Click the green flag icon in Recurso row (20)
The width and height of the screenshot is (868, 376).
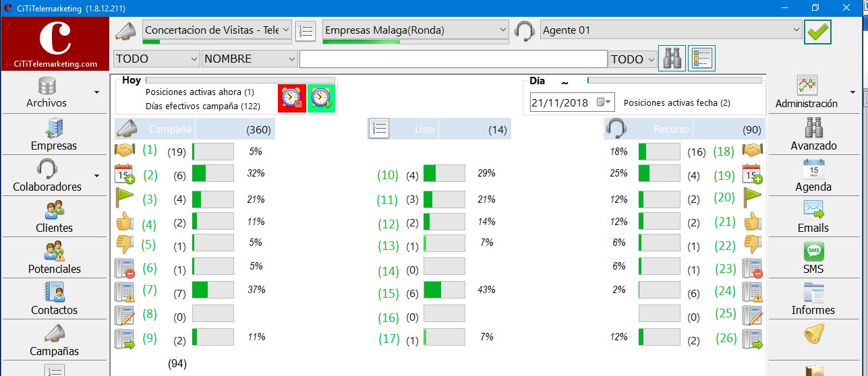pos(753,197)
